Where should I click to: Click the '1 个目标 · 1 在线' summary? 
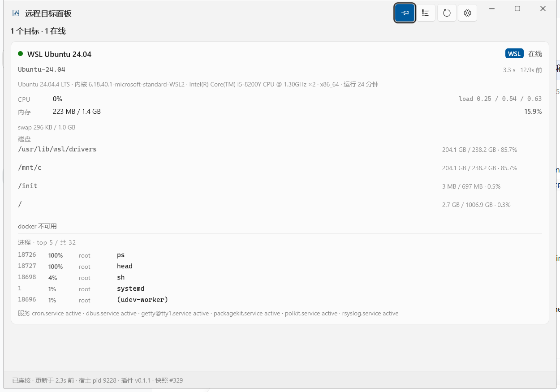(38, 31)
